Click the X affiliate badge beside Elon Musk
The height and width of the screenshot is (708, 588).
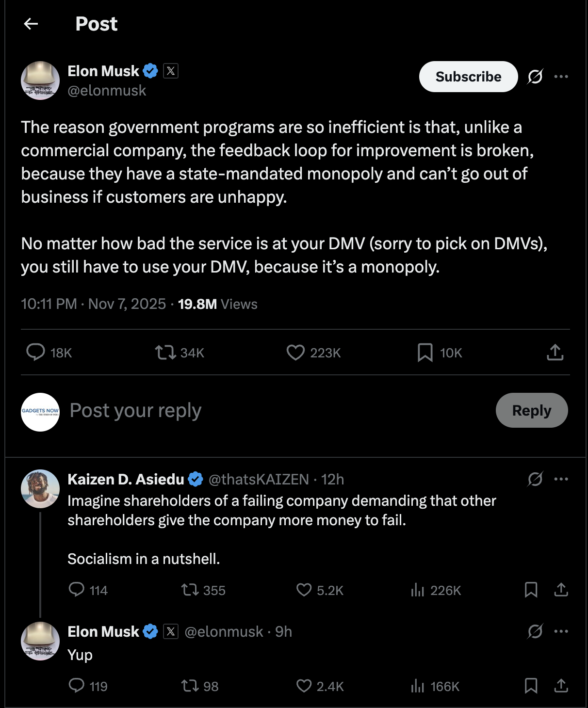click(171, 71)
